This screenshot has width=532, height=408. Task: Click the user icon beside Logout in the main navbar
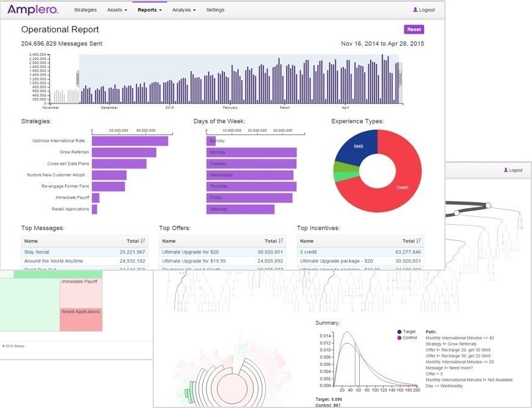pyautogui.click(x=415, y=10)
